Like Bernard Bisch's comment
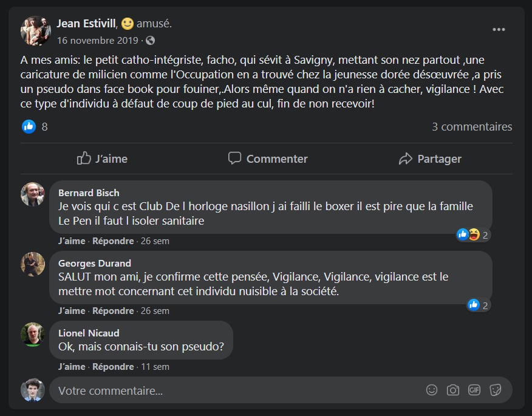Viewport: 532px width, 416px height. tap(72, 240)
